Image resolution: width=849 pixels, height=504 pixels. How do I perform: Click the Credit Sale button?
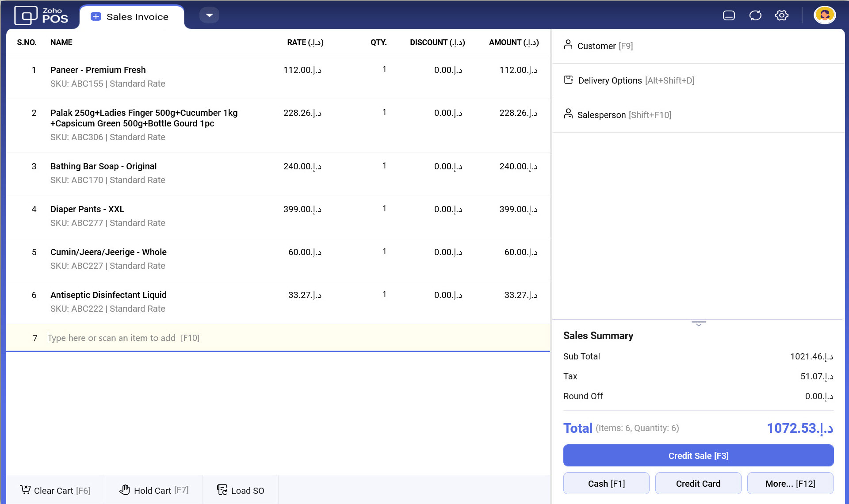pyautogui.click(x=698, y=456)
